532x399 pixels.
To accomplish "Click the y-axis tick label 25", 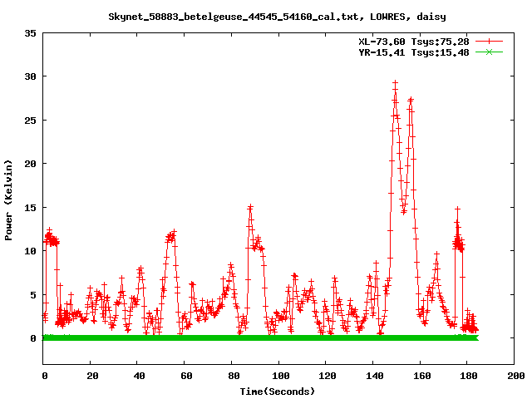I will pos(30,121).
